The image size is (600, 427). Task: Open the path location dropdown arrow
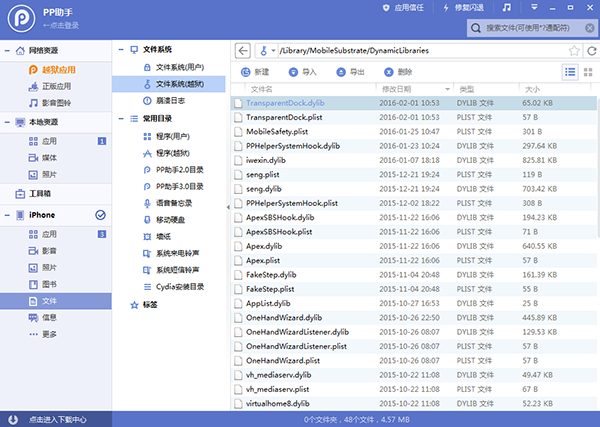pyautogui.click(x=274, y=49)
